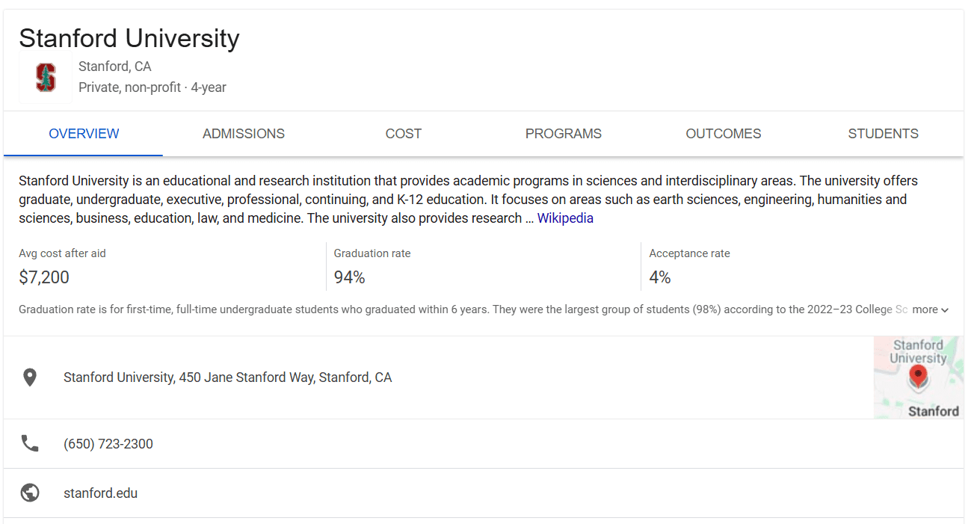Select the Overview tab
The image size is (980, 524).
tap(84, 134)
